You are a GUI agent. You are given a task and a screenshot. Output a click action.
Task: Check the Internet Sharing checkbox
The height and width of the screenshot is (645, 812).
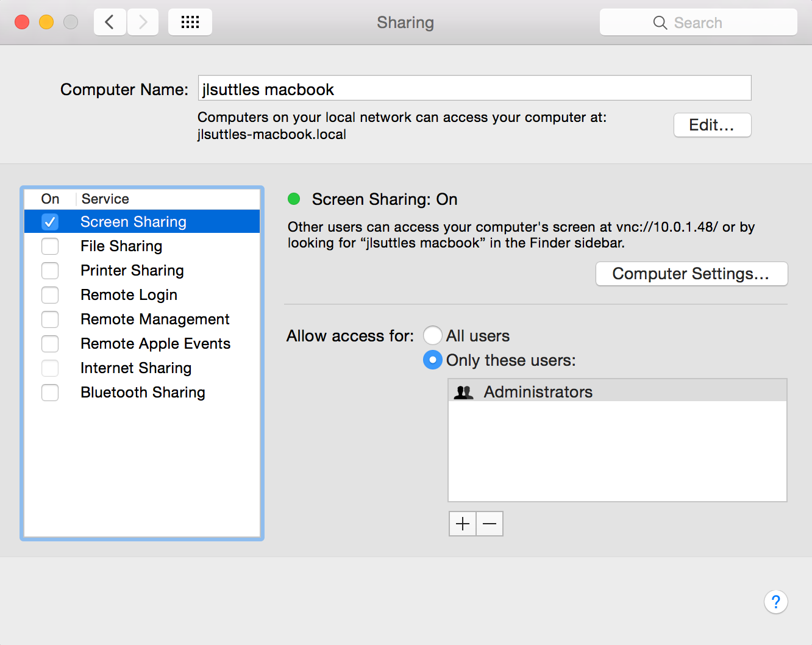click(50, 368)
